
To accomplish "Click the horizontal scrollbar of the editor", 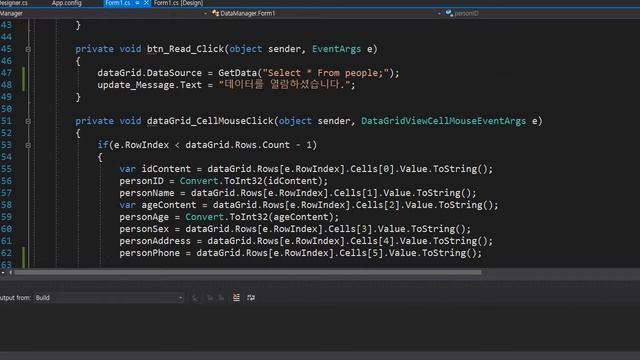I will [x=248, y=272].
